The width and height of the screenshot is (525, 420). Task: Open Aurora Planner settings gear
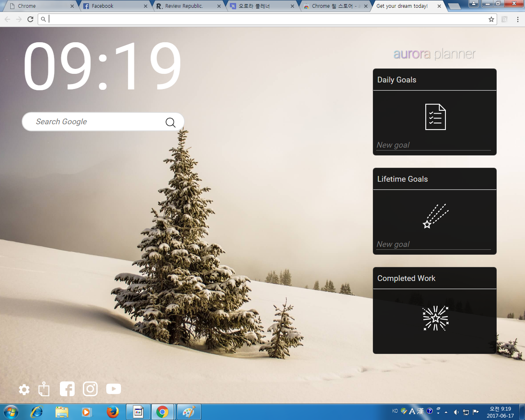click(24, 389)
